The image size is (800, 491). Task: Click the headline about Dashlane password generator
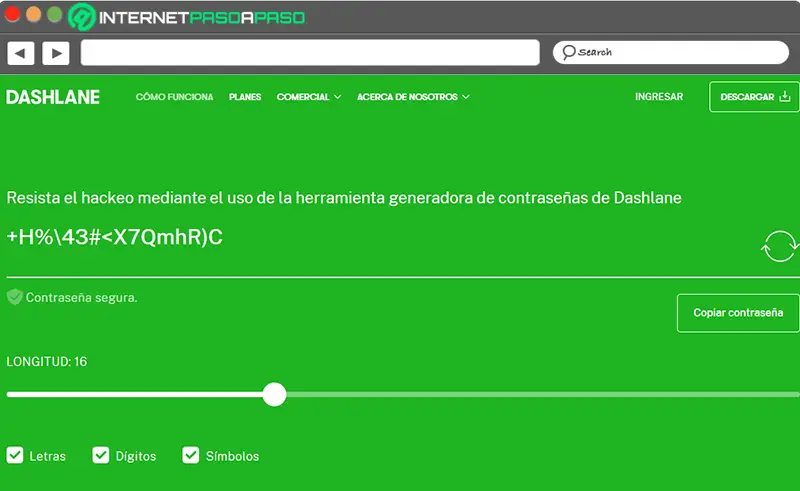(344, 198)
